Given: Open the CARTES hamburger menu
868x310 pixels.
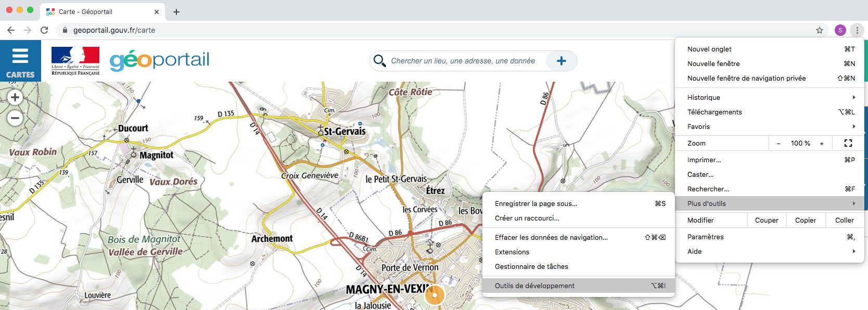Looking at the screenshot, I should pos(20,61).
